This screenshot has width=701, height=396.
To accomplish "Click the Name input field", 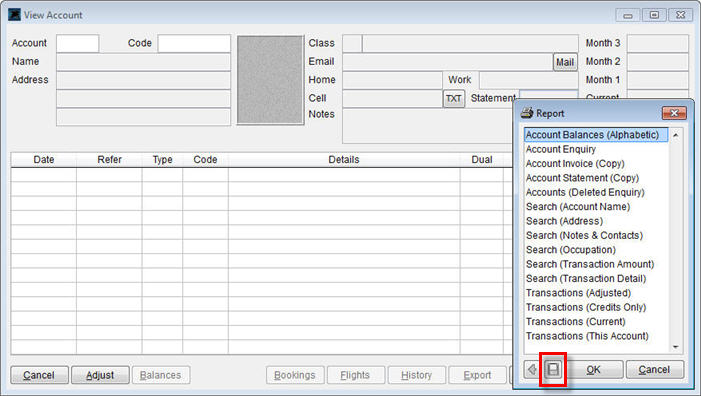I will [x=144, y=62].
